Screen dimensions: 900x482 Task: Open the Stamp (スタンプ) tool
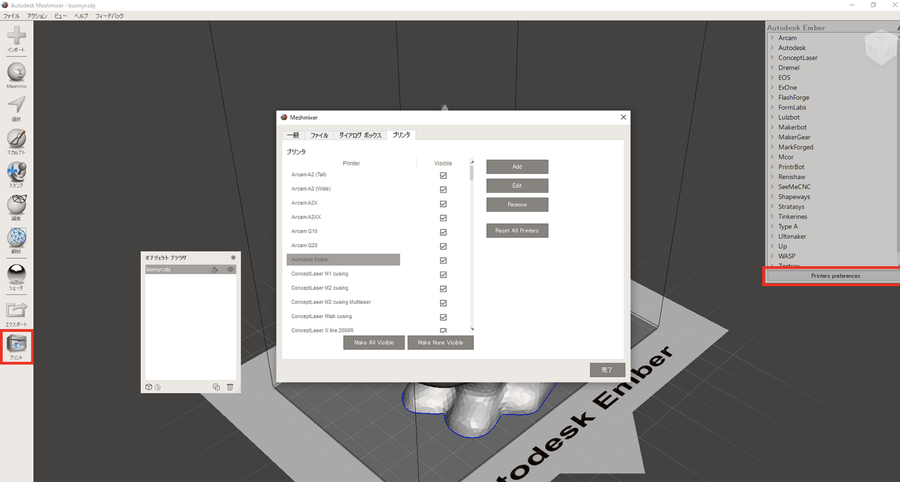click(16, 172)
